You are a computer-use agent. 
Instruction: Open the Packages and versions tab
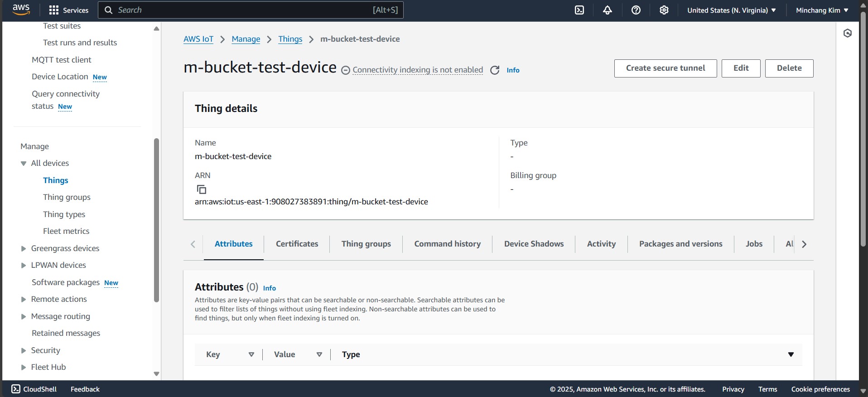pyautogui.click(x=681, y=244)
